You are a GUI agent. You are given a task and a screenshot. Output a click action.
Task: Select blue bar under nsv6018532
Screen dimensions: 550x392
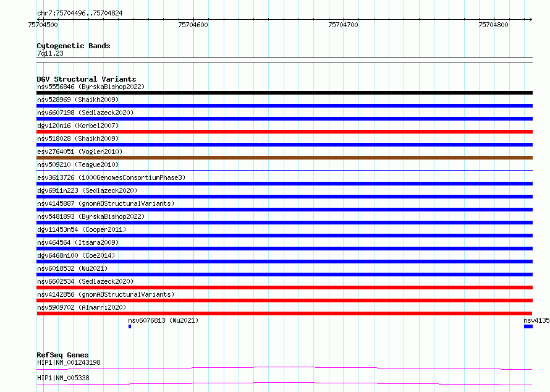pyautogui.click(x=284, y=275)
